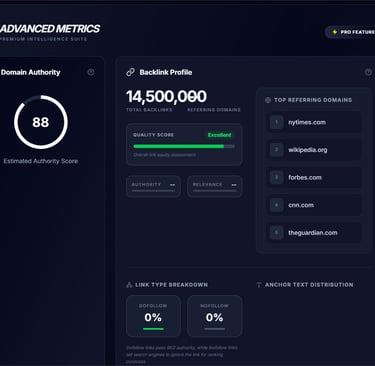Click rank number 5 badge beside theguardian.com
375x366 pixels.
[276, 233]
